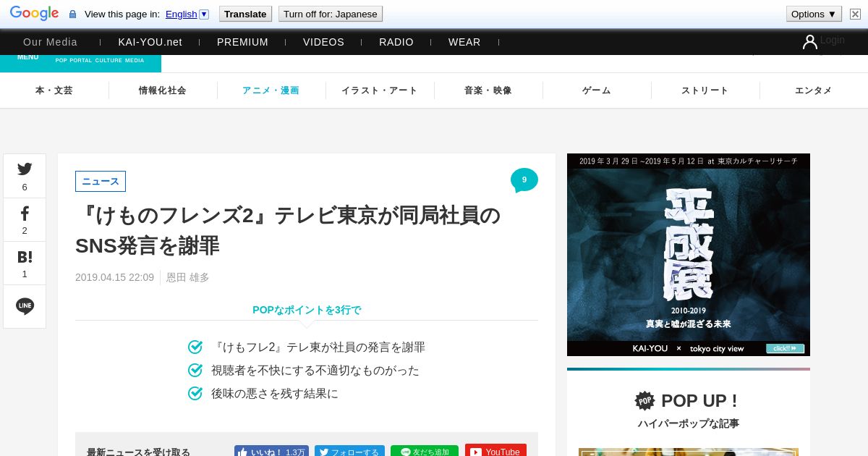Click the Twitter フォローする button
Screen dimensions: 868x456
349,452
